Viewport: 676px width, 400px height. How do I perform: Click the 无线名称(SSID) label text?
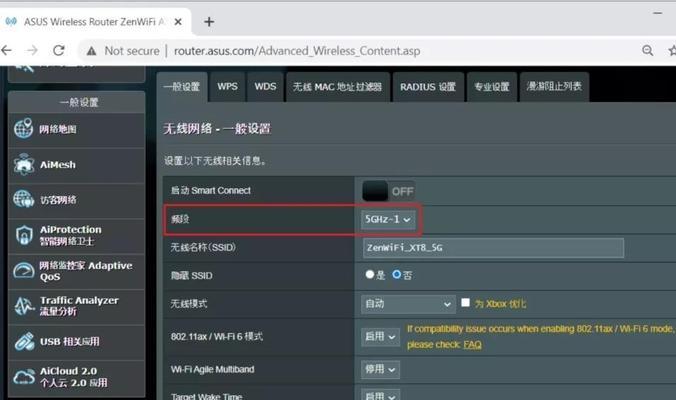click(x=203, y=247)
